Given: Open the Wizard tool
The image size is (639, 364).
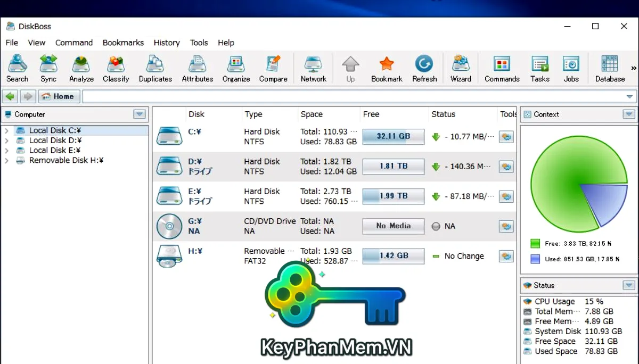Looking at the screenshot, I should coord(461,69).
